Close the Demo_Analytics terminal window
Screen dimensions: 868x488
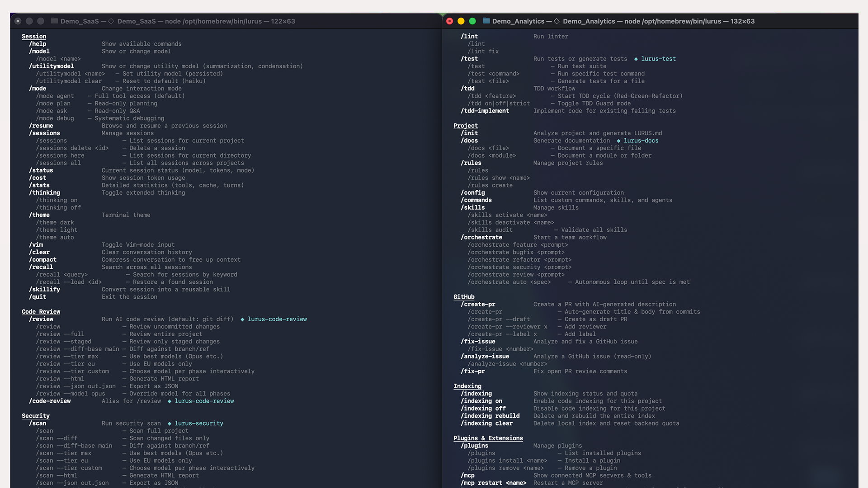tap(449, 21)
